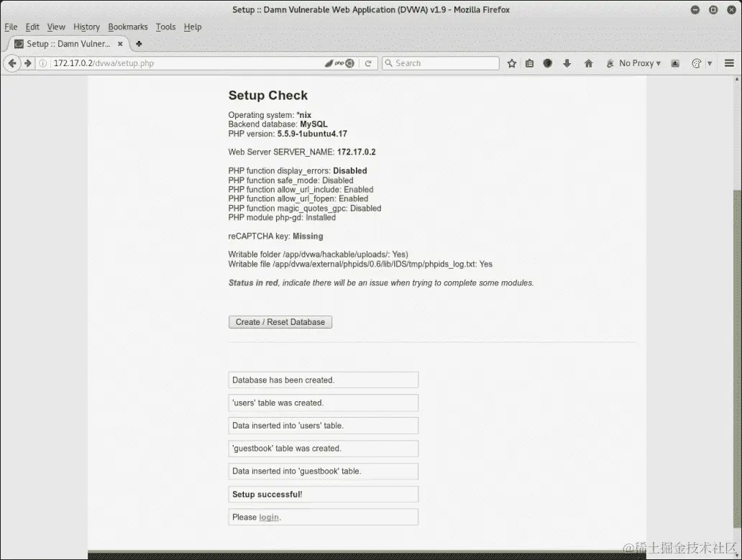Click the tray download addon icon
Screen dimensions: 742x560
point(675,63)
